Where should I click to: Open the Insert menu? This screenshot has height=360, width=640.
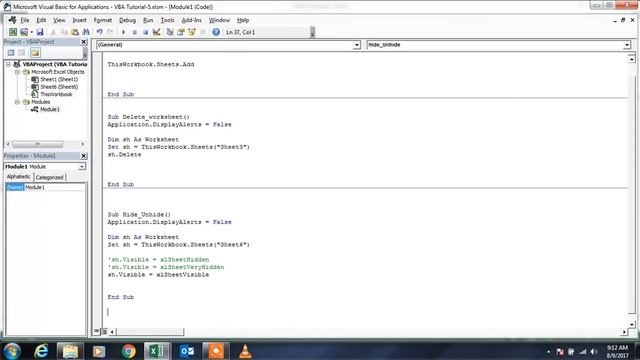[x=79, y=20]
